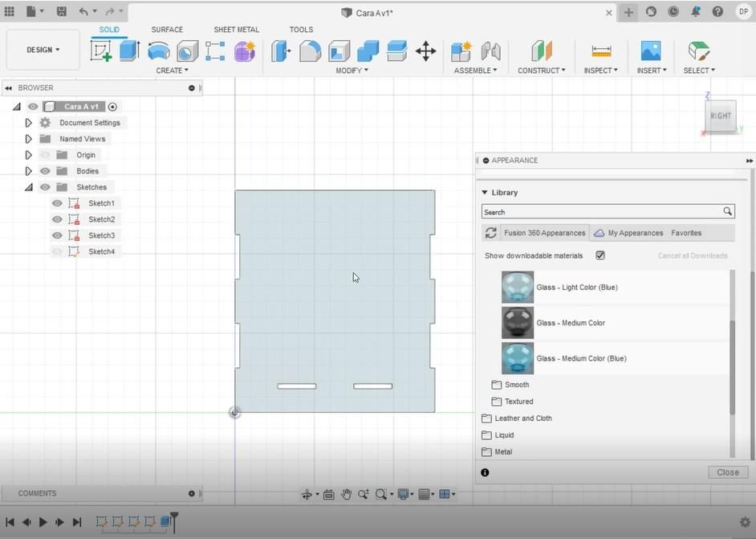Select the Fillet tool icon

click(x=310, y=51)
